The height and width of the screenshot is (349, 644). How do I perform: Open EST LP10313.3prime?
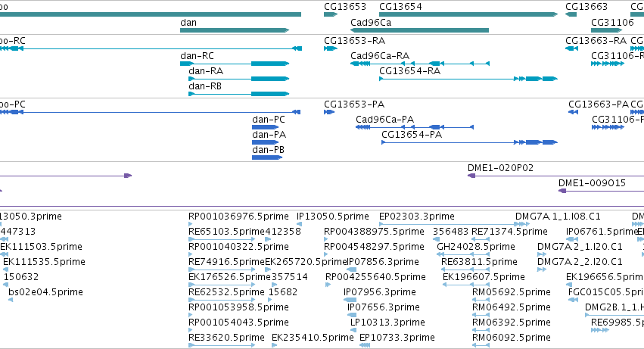387,323
